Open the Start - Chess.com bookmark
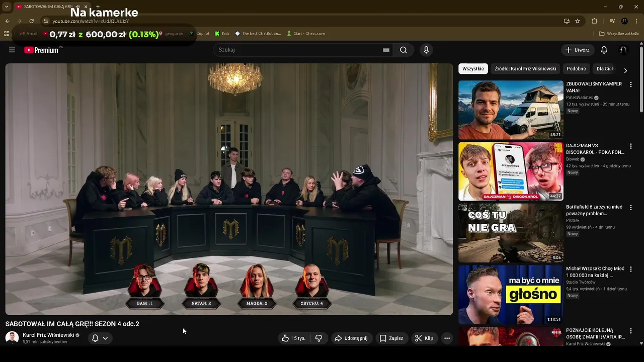644x362 pixels. [x=306, y=34]
